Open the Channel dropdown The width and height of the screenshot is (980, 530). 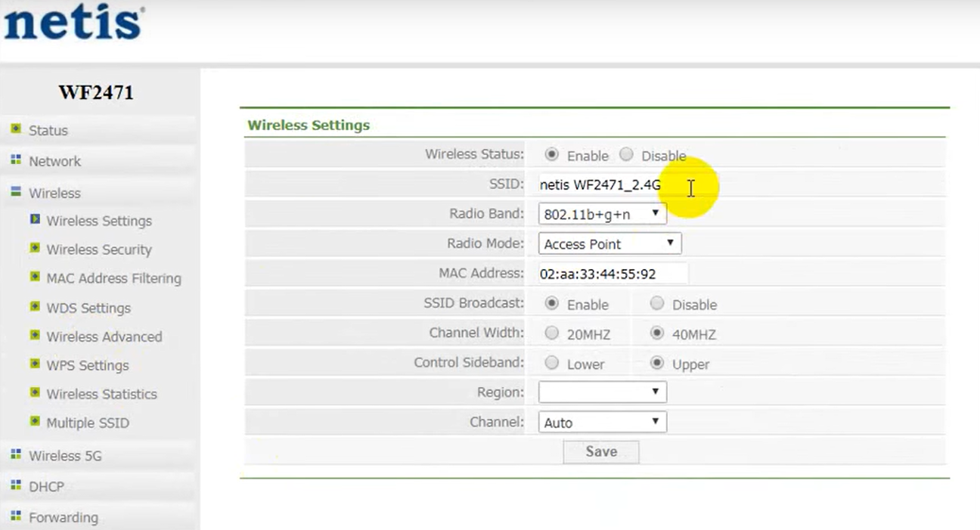click(602, 422)
